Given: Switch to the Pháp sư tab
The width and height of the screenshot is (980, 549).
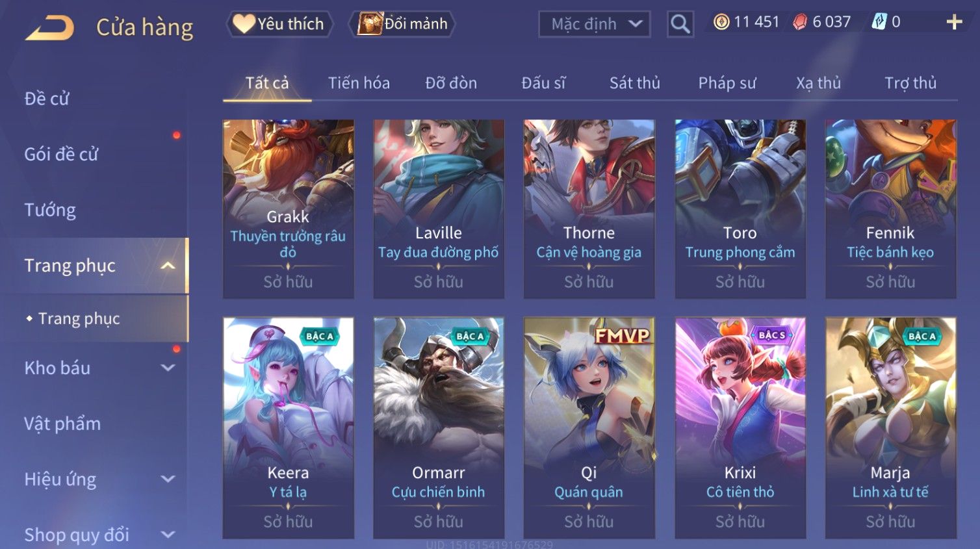Looking at the screenshot, I should tap(727, 83).
